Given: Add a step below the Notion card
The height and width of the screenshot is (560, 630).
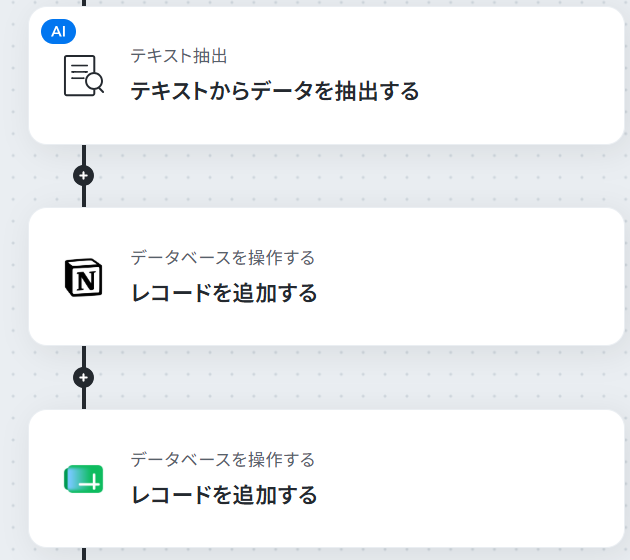Looking at the screenshot, I should click(x=84, y=378).
